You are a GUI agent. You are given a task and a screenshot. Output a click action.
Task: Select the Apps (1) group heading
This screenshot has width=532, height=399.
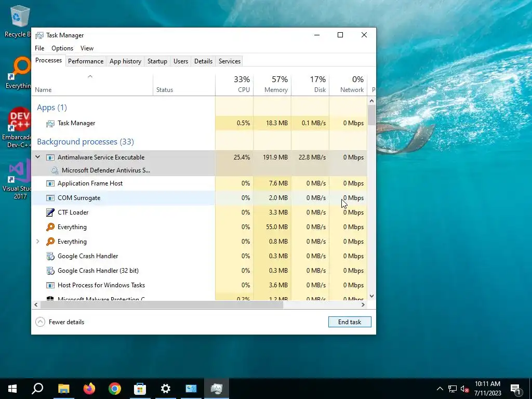pyautogui.click(x=52, y=108)
